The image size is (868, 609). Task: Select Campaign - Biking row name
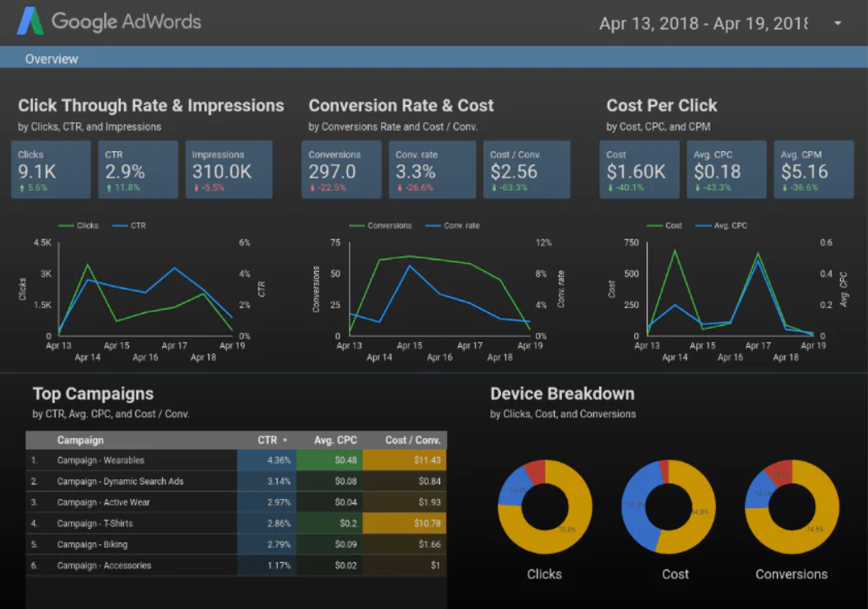click(x=92, y=545)
